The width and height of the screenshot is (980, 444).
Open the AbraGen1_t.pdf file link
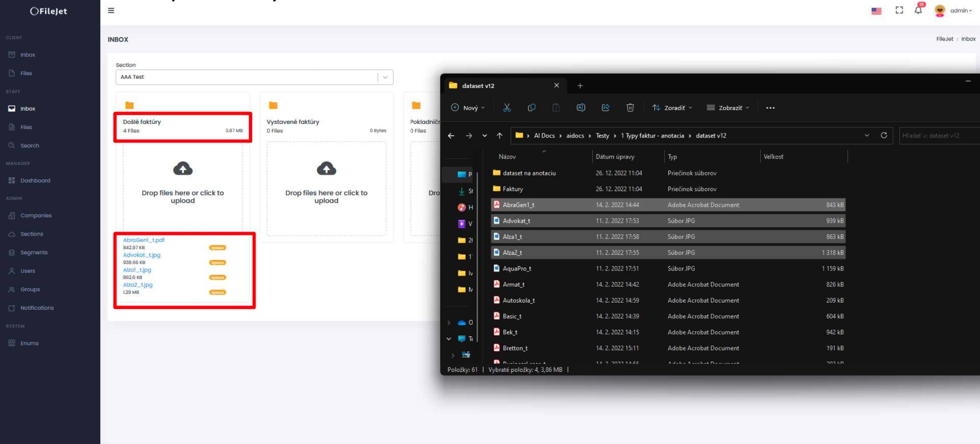tap(143, 240)
